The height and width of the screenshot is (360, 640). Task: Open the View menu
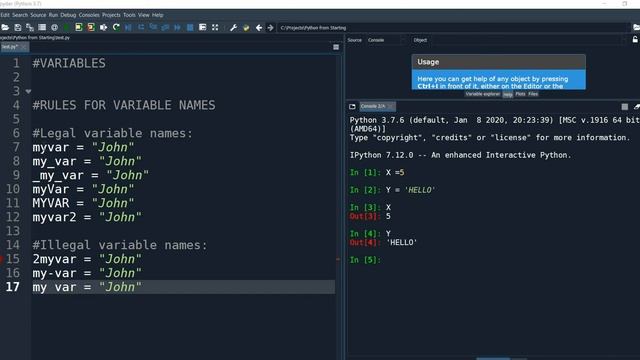[x=144, y=15]
